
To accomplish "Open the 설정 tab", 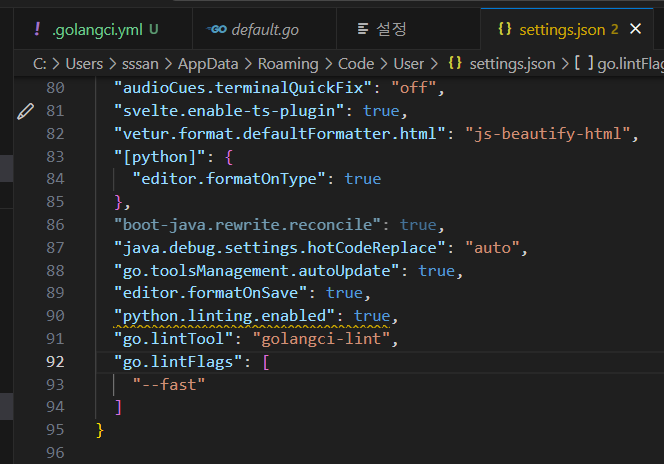I will tap(394, 29).
